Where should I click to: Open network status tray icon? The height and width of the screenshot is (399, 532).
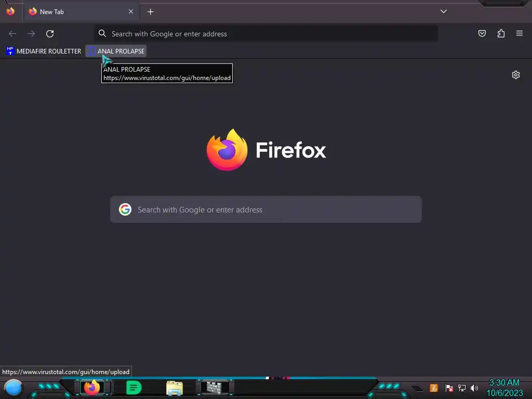point(462,388)
